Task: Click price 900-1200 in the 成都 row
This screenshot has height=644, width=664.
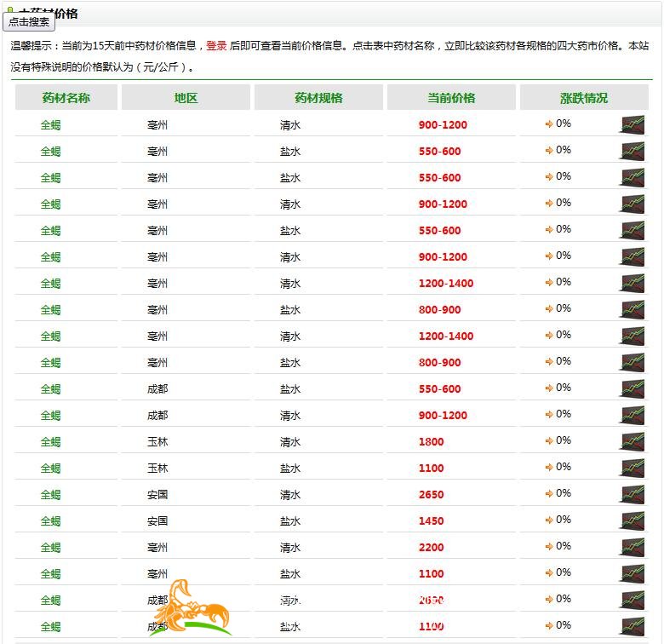Action: coord(443,415)
